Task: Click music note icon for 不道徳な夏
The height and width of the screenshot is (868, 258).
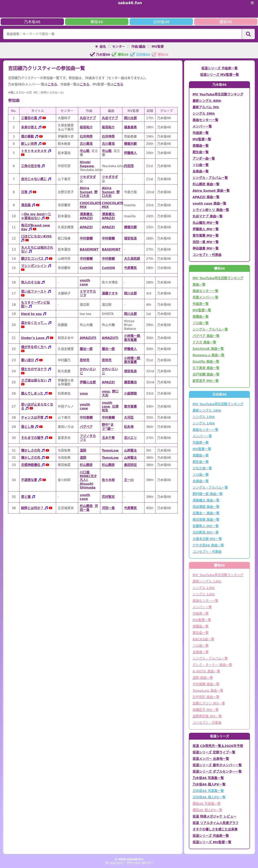Action: (40, 480)
